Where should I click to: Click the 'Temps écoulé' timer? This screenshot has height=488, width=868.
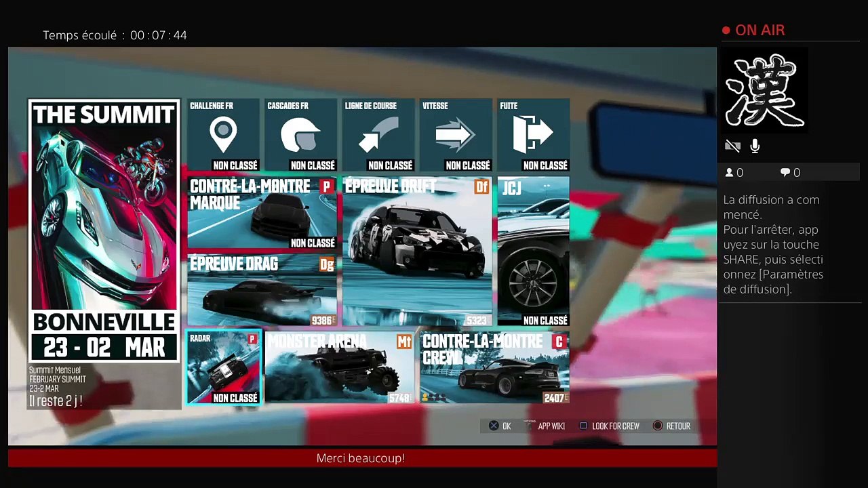[115, 35]
